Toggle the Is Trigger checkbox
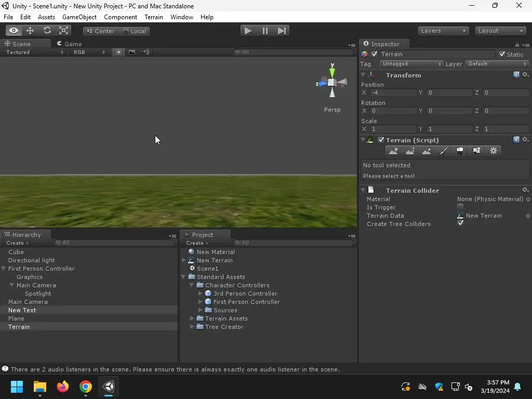 pyautogui.click(x=460, y=207)
